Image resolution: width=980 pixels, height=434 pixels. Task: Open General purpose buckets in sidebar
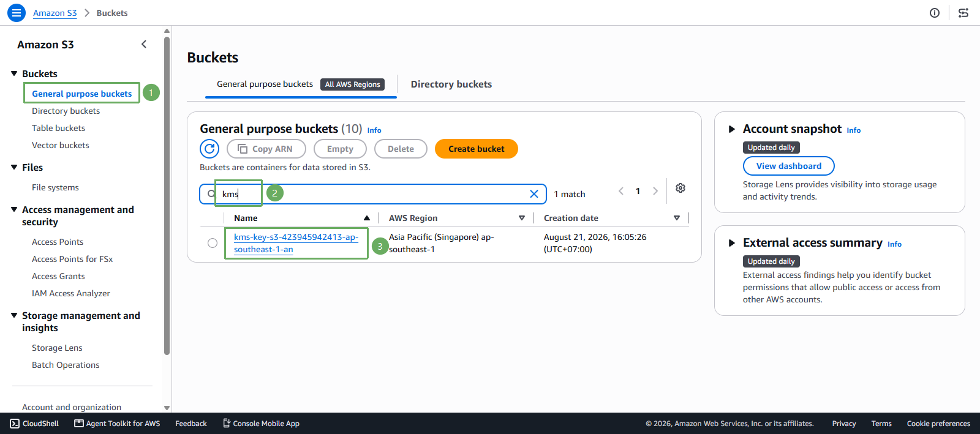(x=82, y=94)
